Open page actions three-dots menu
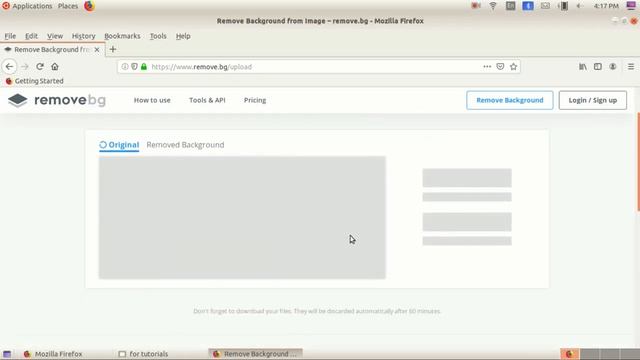 [x=487, y=67]
